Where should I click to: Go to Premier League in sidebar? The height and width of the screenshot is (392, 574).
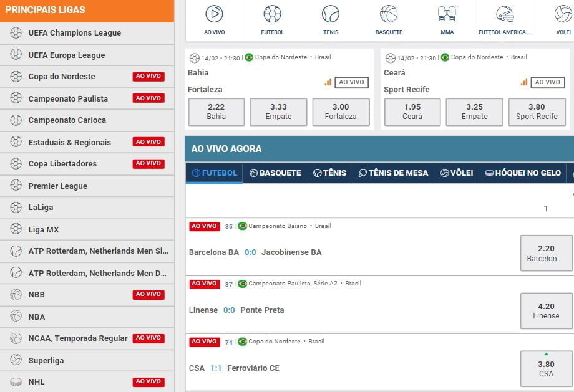[x=57, y=186]
